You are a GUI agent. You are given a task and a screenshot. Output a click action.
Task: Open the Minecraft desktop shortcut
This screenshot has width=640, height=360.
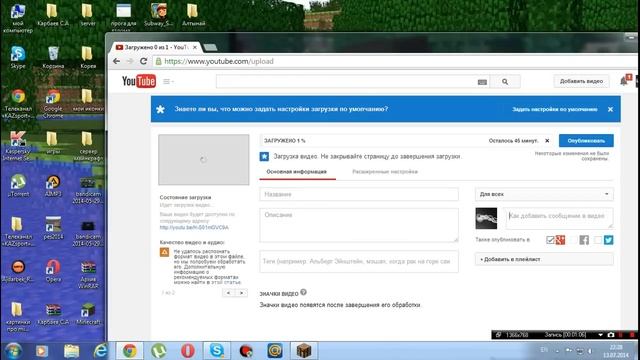coord(88,313)
